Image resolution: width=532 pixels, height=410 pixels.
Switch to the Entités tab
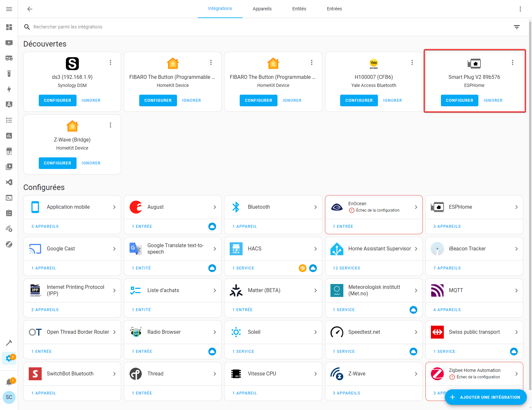point(299,9)
